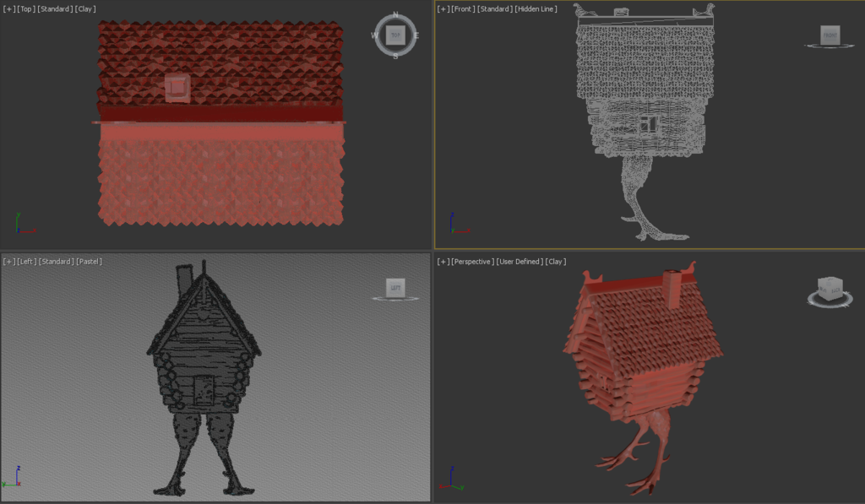
Task: Click the FRONT face of the Front ViewCube
Action: tap(829, 35)
